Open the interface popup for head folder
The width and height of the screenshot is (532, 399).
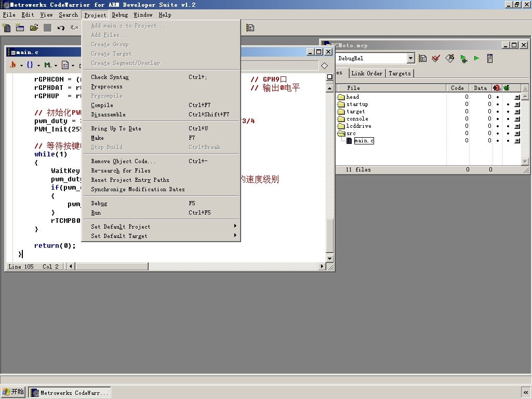[x=517, y=97]
